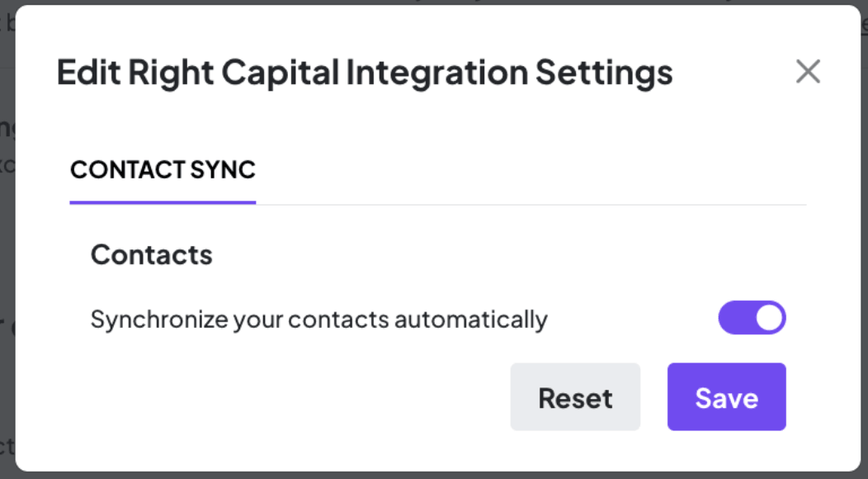Save the integration settings
868x479 pixels.
[x=726, y=397]
